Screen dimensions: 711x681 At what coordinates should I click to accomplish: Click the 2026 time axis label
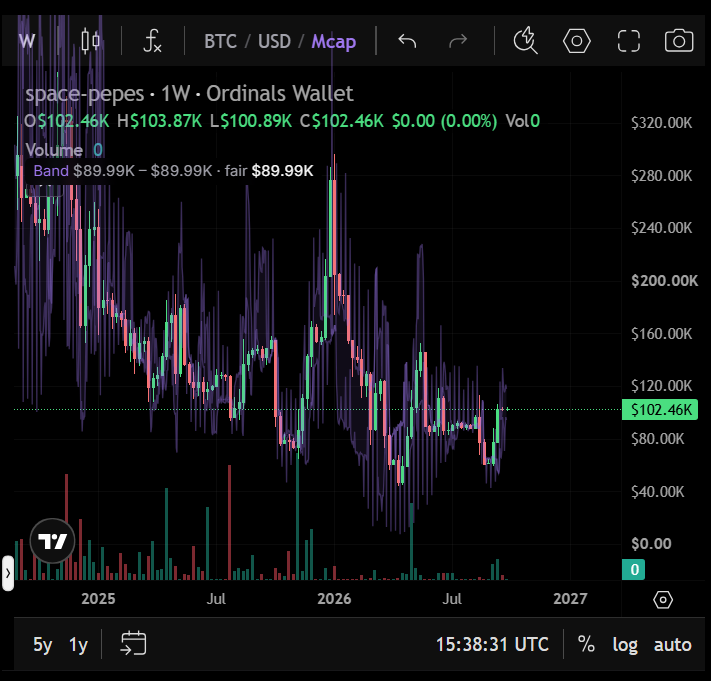tap(334, 599)
